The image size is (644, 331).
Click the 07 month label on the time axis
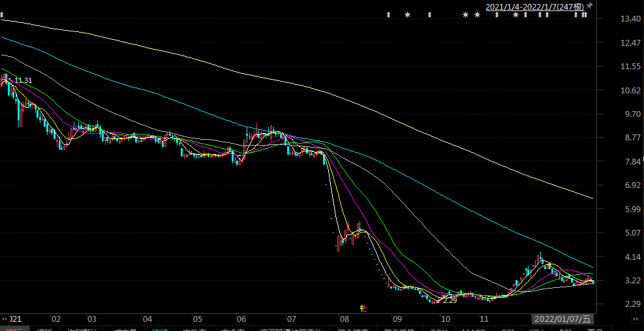point(292,319)
